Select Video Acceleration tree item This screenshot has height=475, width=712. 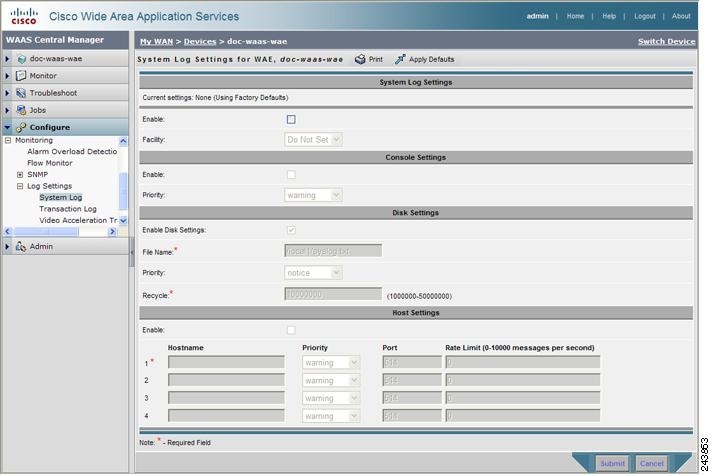coord(78,220)
